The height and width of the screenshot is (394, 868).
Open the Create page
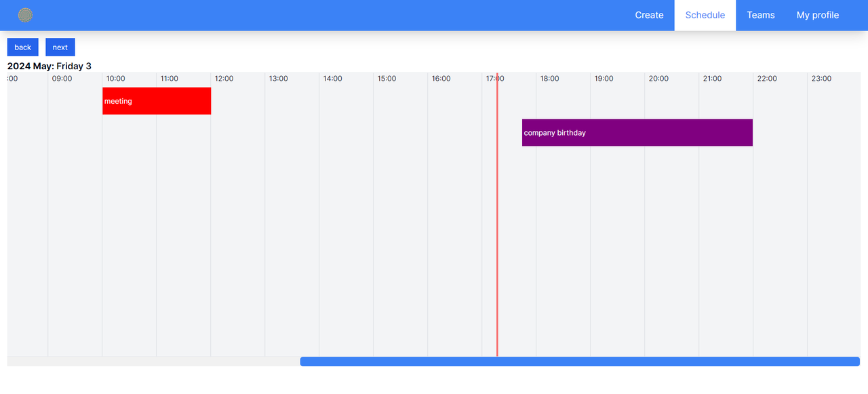[x=649, y=15]
